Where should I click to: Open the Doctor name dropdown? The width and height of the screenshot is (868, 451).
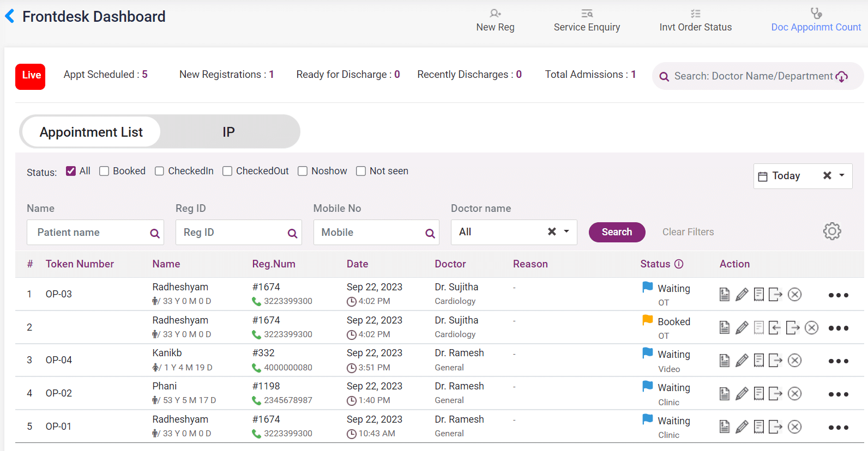click(566, 231)
